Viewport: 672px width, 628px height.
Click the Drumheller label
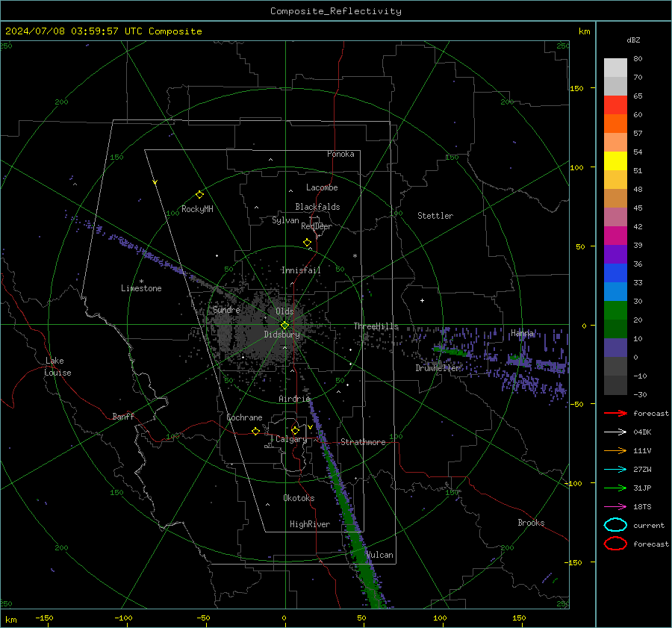pos(438,368)
